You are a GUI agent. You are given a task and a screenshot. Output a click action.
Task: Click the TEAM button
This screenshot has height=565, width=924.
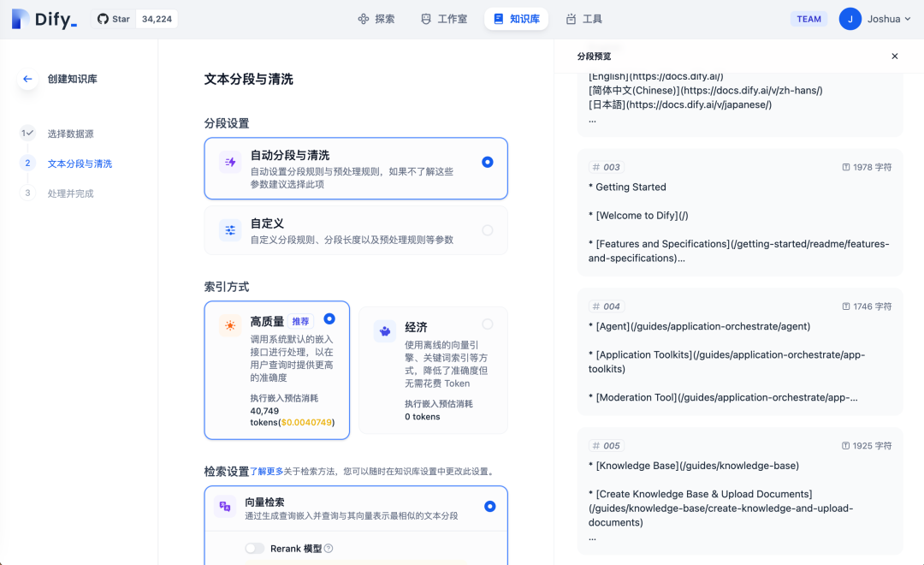(x=808, y=18)
